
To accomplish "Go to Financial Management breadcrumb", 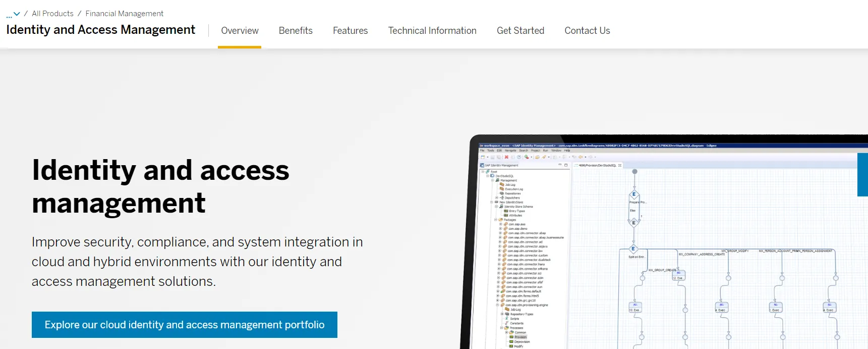I will 124,14.
